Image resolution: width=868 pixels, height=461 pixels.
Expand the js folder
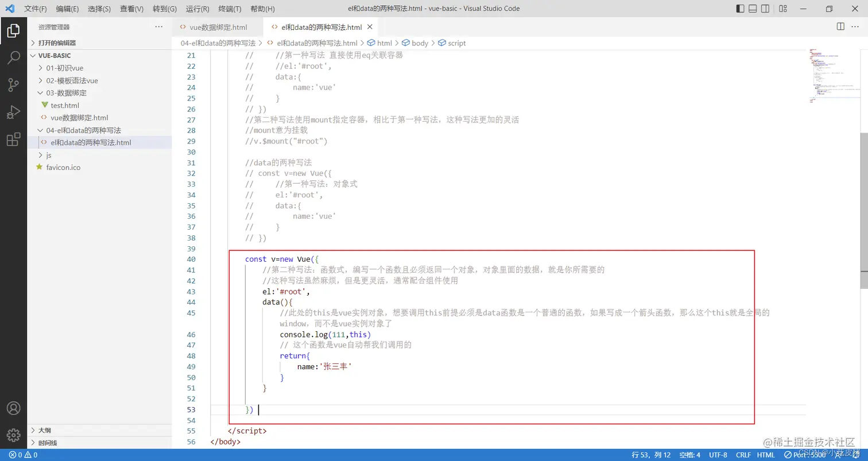click(99, 155)
